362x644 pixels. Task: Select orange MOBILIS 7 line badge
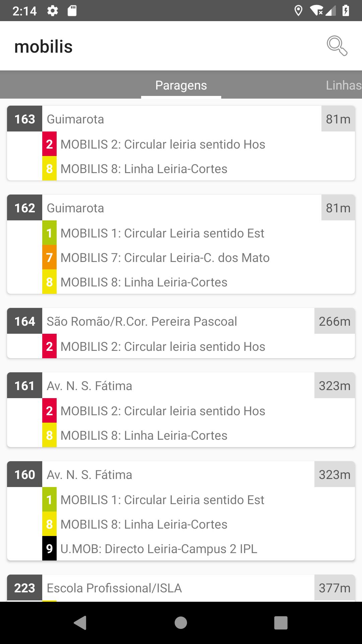click(x=49, y=258)
